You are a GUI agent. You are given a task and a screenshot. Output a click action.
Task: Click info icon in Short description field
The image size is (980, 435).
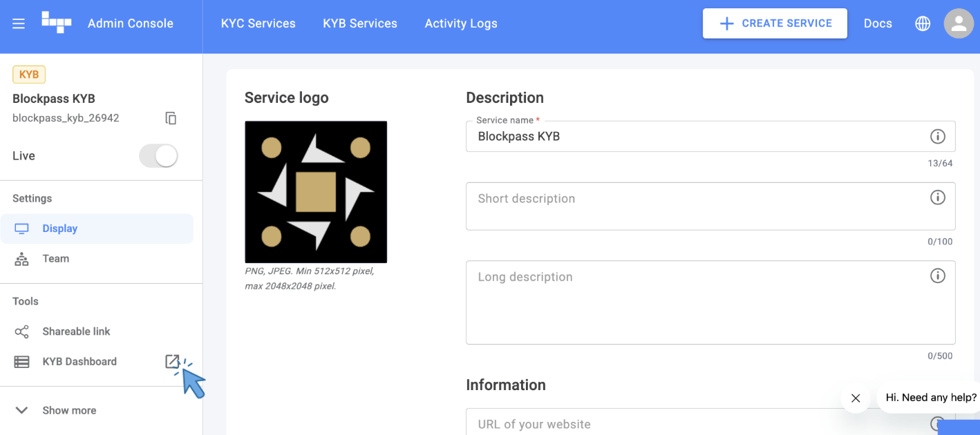[x=937, y=197]
